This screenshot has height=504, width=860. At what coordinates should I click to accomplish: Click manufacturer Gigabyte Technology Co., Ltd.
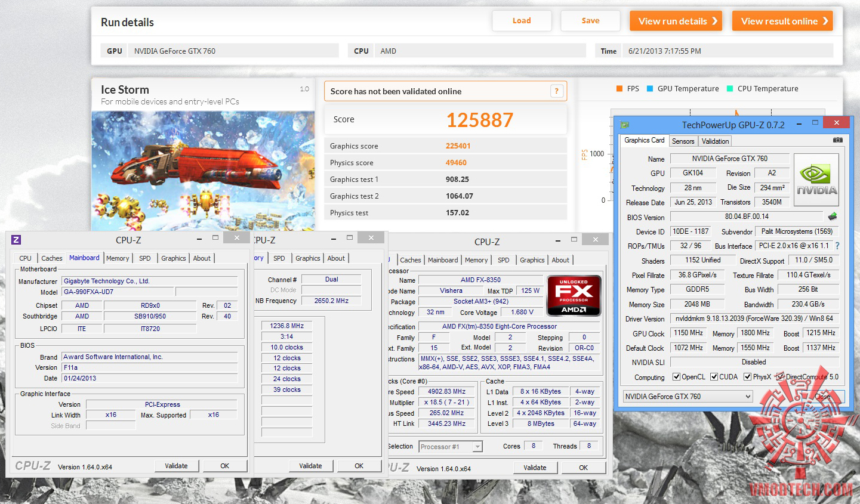click(150, 281)
